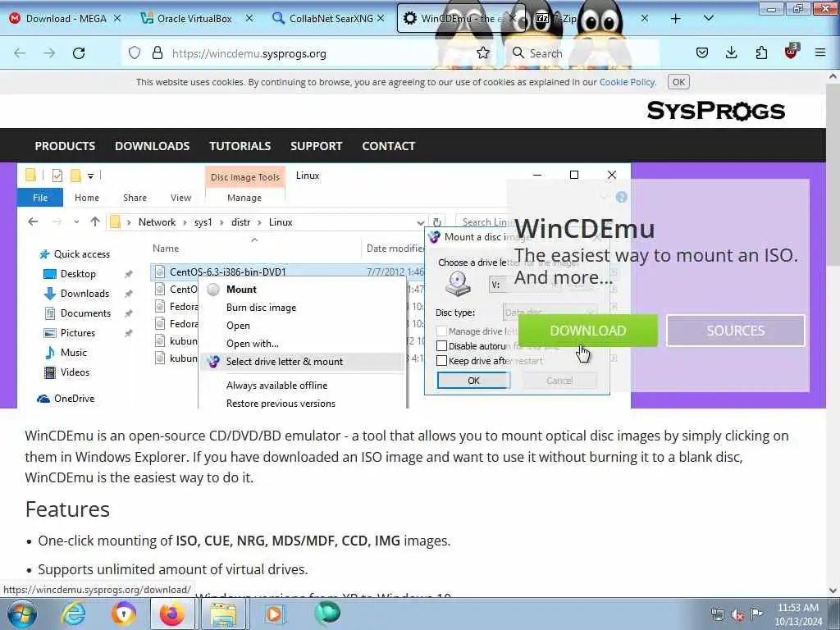Click the Firefox back arrow button

[x=20, y=53]
